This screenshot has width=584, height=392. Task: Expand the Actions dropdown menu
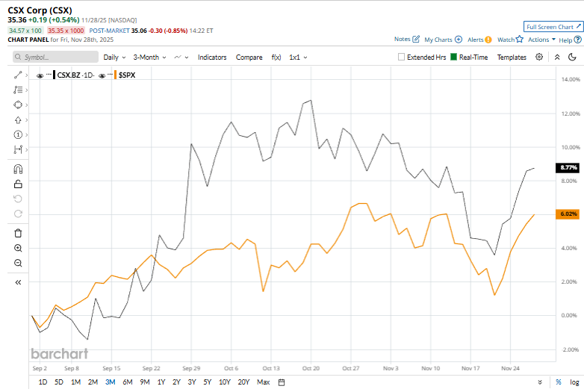pos(541,40)
